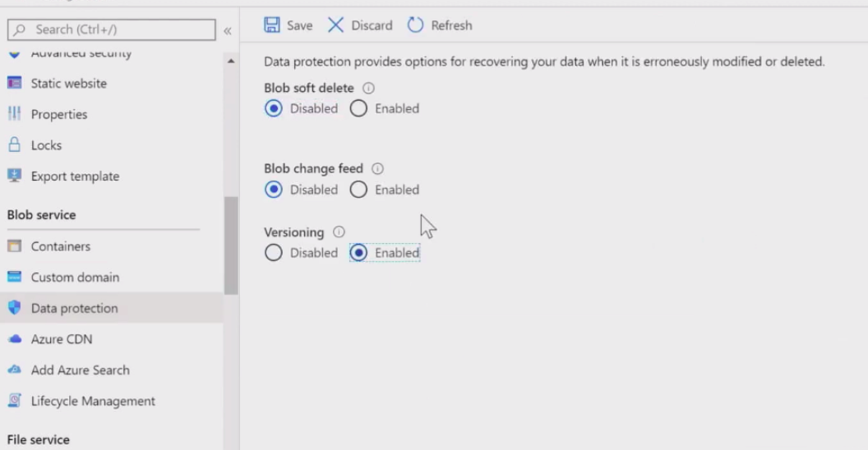Click the Blob soft delete info icon
The image size is (868, 450).
pyautogui.click(x=369, y=88)
